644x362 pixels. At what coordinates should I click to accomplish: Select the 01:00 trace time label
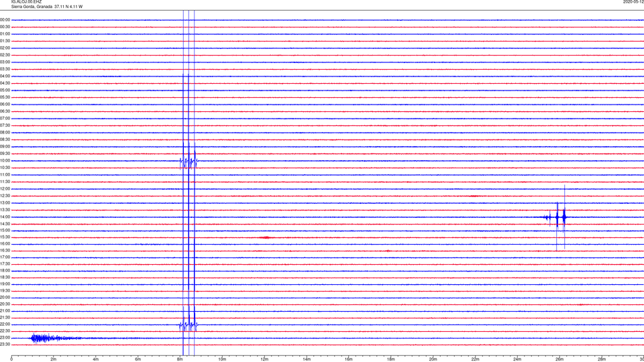click(5, 34)
